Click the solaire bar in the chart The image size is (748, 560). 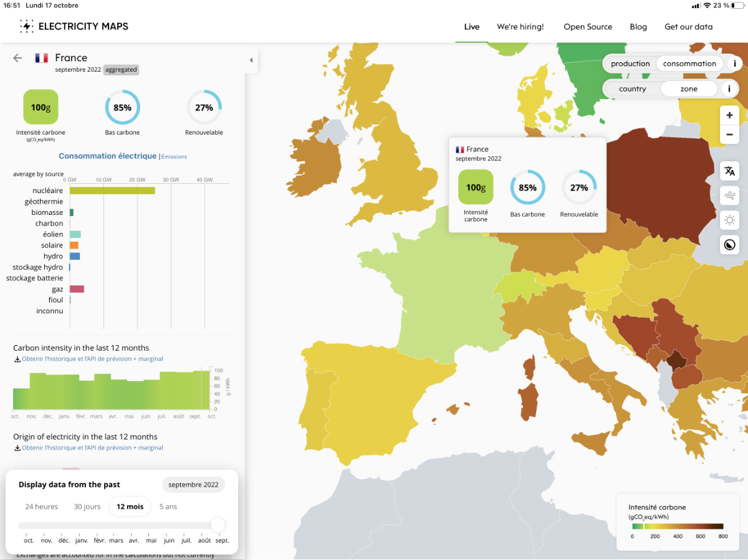pos(74,245)
